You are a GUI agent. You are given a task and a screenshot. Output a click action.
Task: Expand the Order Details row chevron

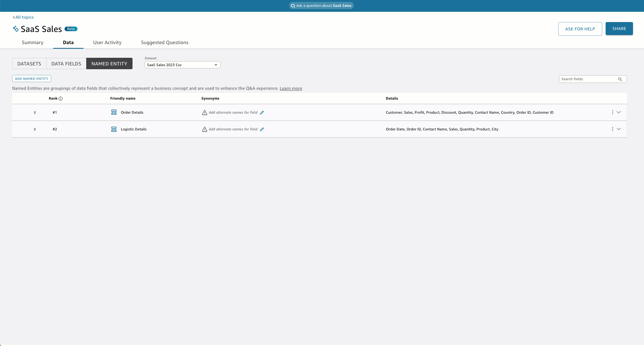click(x=619, y=112)
